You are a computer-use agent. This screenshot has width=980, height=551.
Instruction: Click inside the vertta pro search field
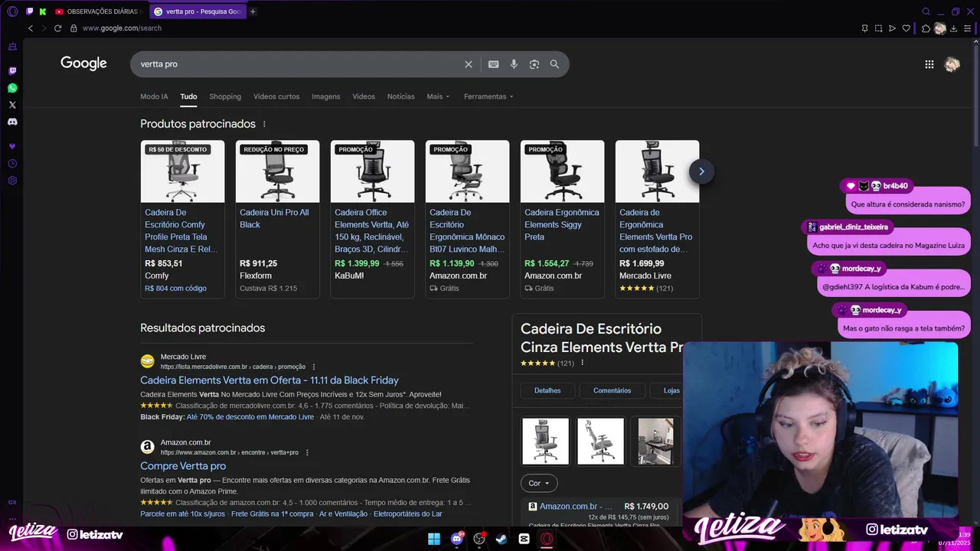pos(299,64)
